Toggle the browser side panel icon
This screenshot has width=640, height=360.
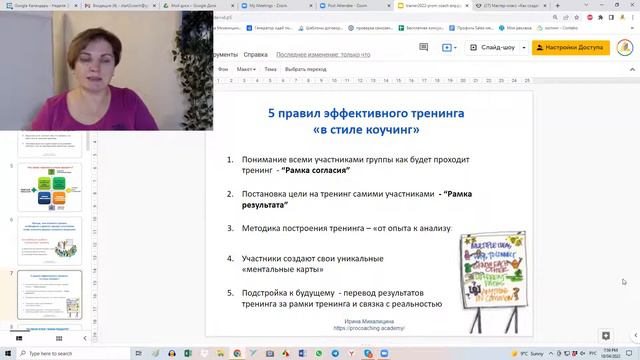611,18
